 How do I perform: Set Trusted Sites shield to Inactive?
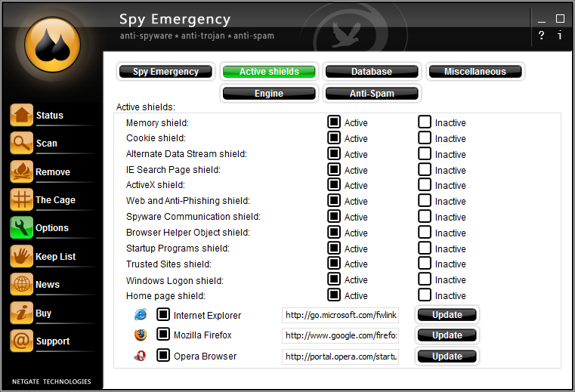coord(425,263)
